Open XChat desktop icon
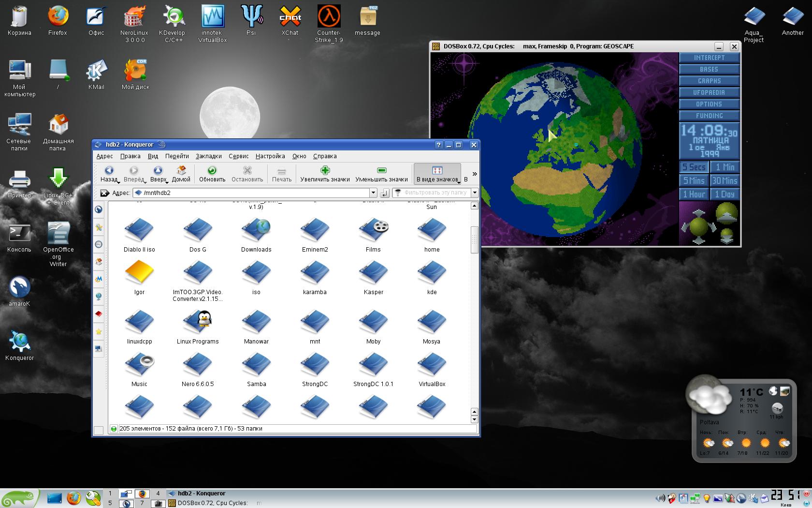The height and width of the screenshot is (508, 812). pos(290,16)
